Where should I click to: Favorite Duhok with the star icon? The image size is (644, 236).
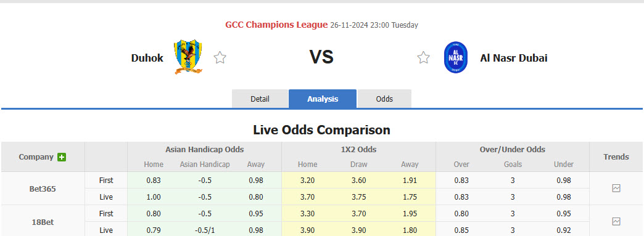click(220, 57)
